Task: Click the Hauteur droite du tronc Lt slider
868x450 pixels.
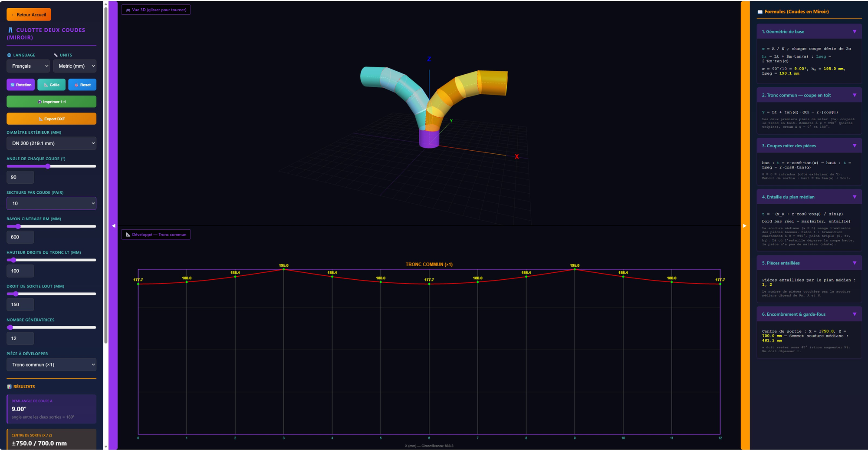Action: pyautogui.click(x=51, y=260)
